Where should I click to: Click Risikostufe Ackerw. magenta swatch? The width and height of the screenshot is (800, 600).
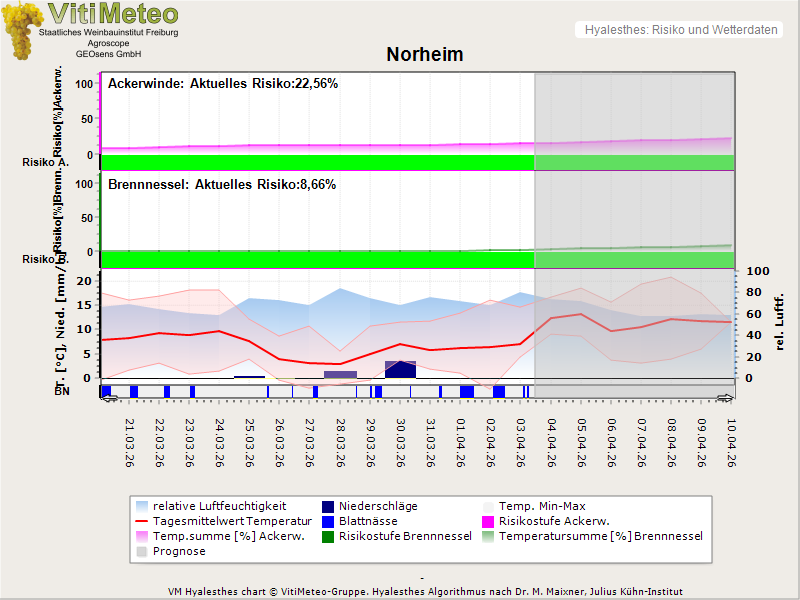click(x=489, y=521)
